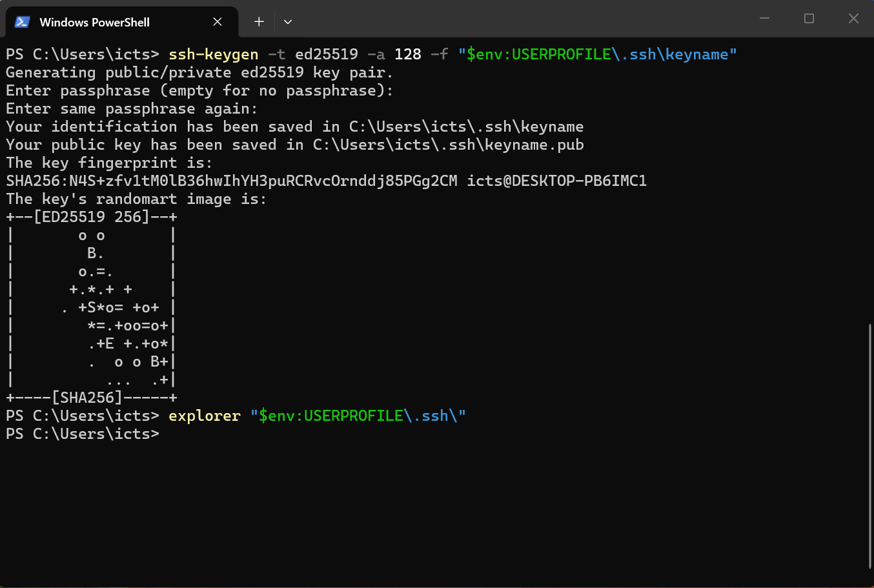The height and width of the screenshot is (588, 874).
Task: Click the ssh-keygen command word
Action: click(x=213, y=55)
